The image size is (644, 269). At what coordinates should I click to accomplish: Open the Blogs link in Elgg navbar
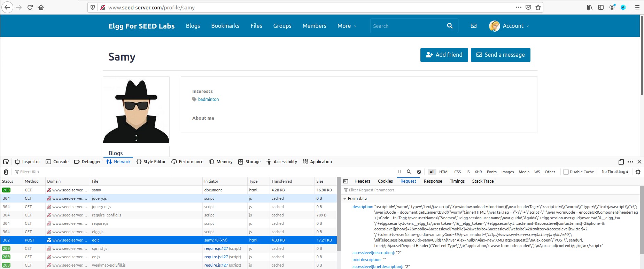click(x=193, y=26)
